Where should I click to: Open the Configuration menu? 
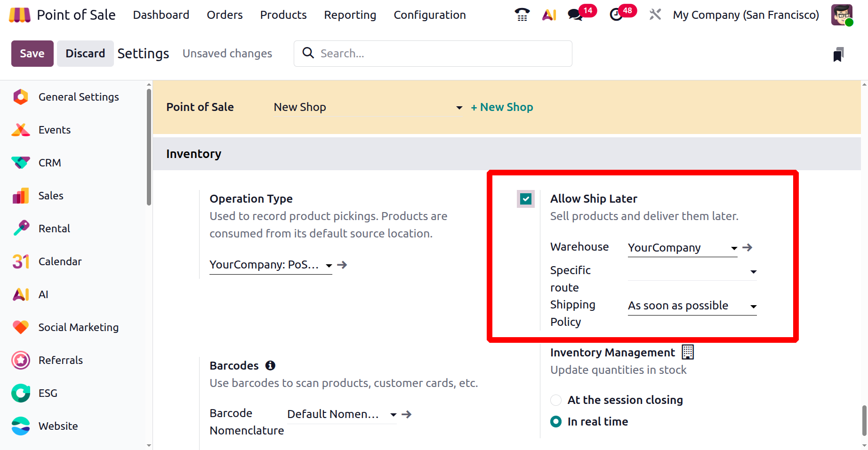(429, 15)
